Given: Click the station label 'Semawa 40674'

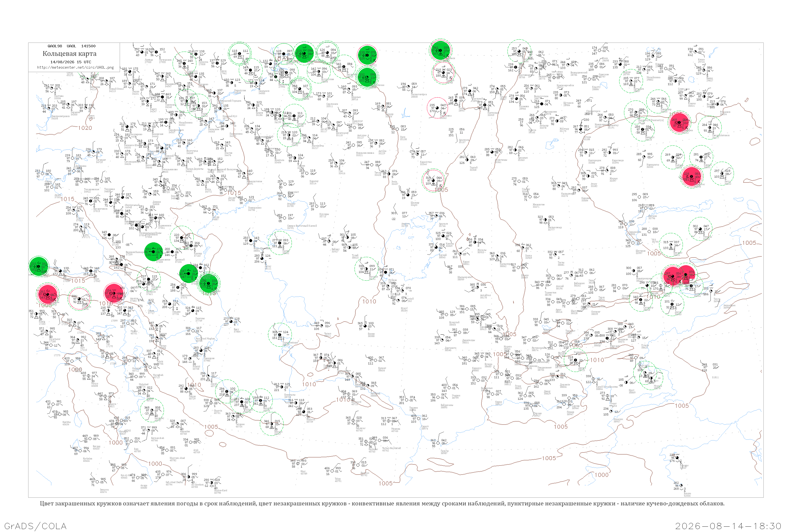Looking at the screenshot, I should pos(104,491).
